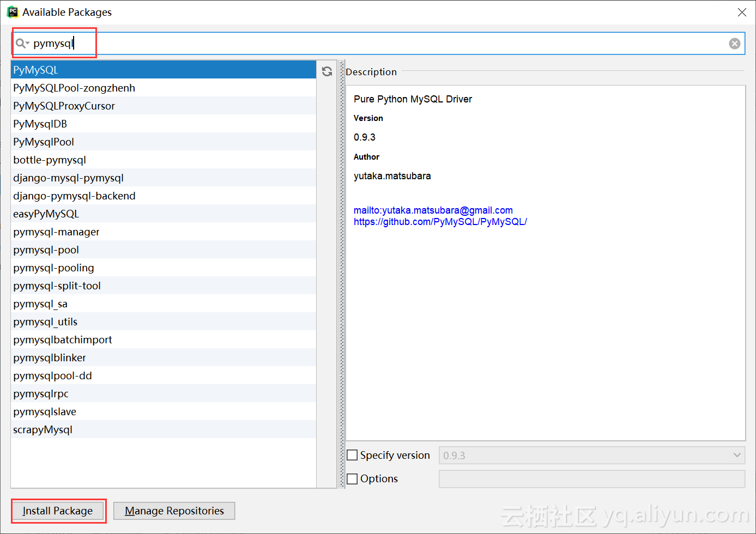Click the vertical splitter between list and description
This screenshot has width=756, height=534.
pos(342,274)
